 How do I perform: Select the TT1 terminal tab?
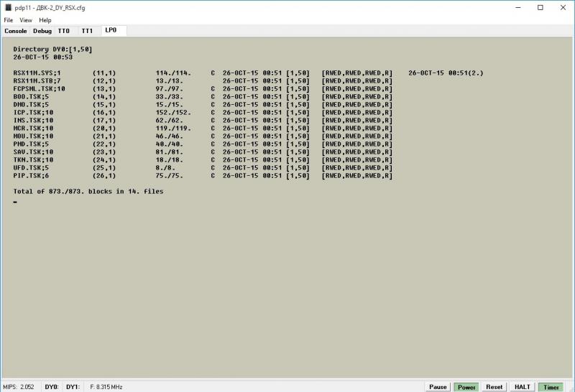pyautogui.click(x=87, y=31)
